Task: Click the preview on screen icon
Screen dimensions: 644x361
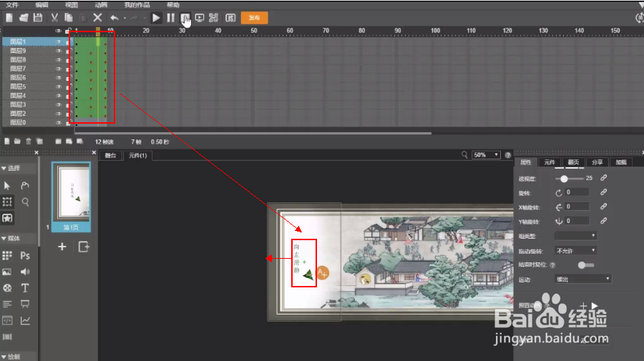Action: [x=200, y=18]
